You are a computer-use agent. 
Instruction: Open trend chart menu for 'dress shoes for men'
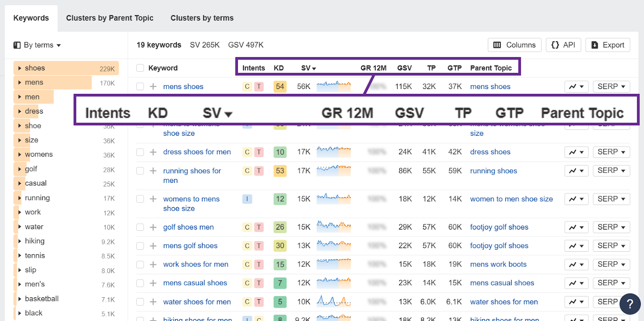576,152
